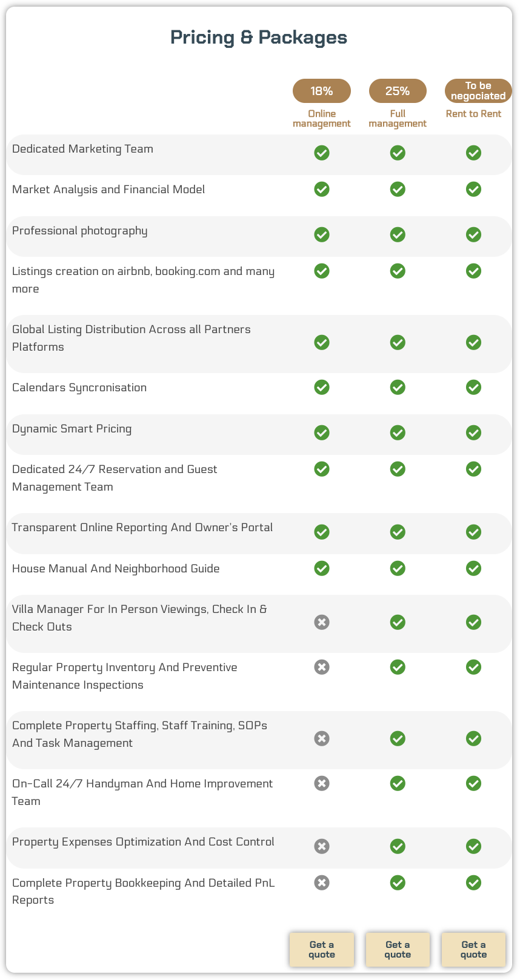Image resolution: width=520 pixels, height=980 pixels.
Task: Get a quote for Full management
Action: pos(398,949)
